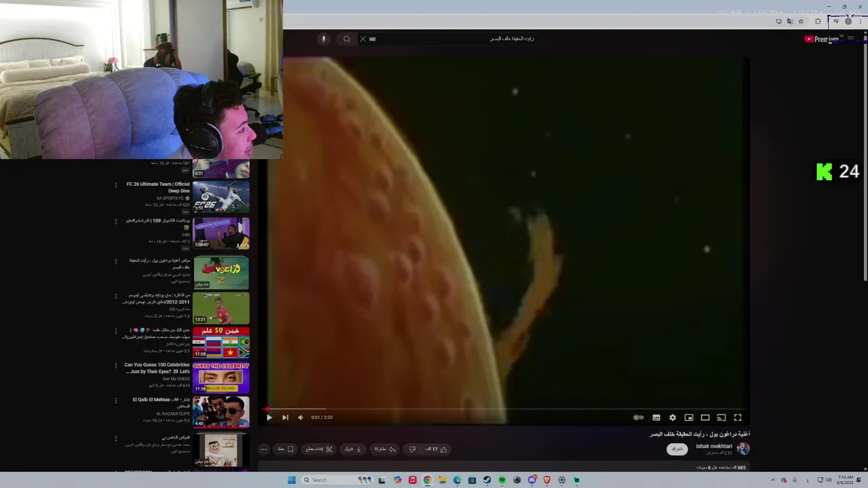Open the Chrome media controls icon
868x488 pixels.
pyautogui.click(x=835, y=21)
